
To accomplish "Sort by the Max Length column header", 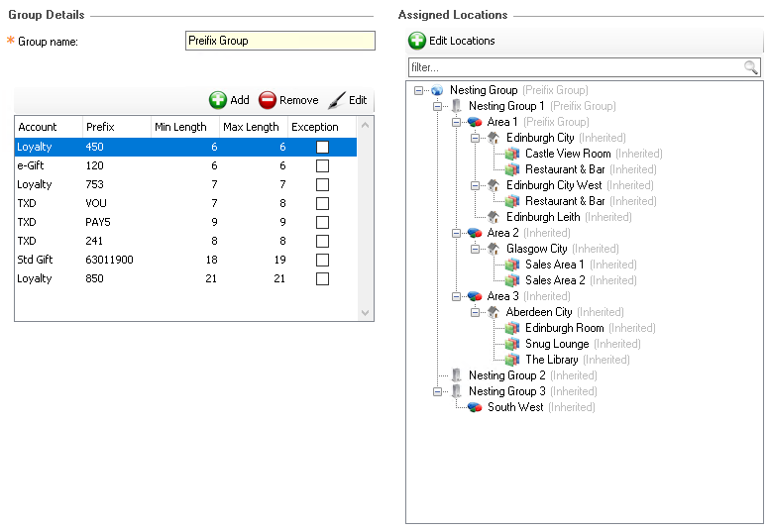I will (x=251, y=127).
